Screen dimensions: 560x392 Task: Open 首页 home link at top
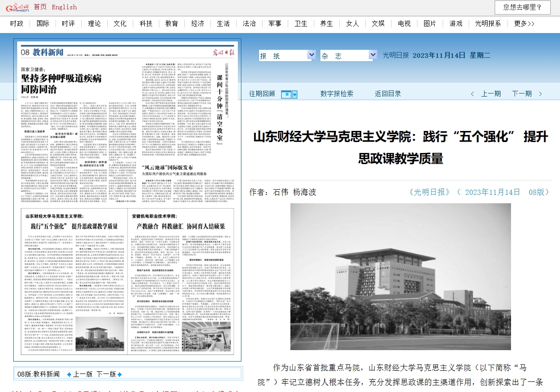pyautogui.click(x=40, y=7)
